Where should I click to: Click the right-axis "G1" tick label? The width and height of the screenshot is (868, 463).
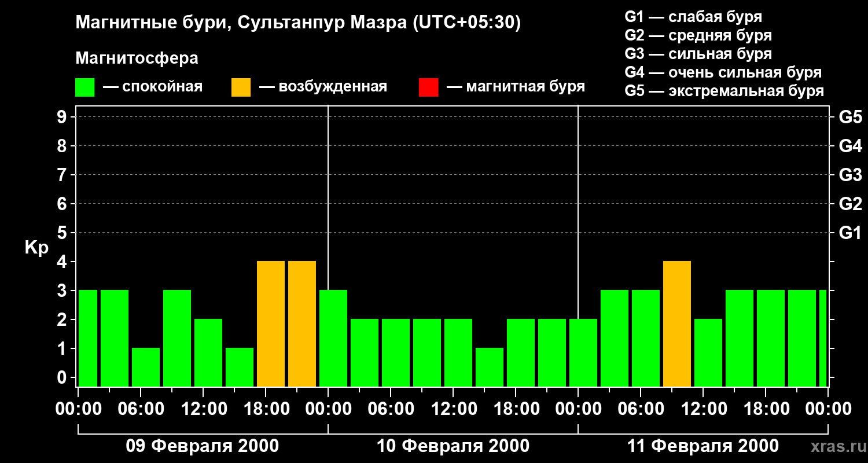[x=850, y=233]
